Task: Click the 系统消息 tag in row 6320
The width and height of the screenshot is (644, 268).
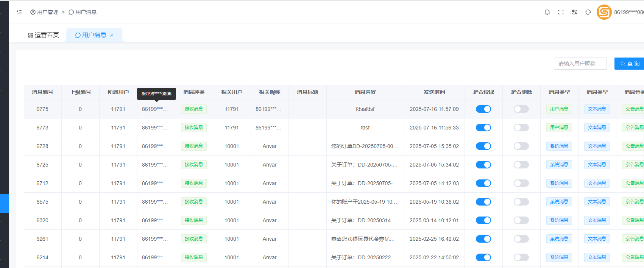Action: tap(559, 220)
